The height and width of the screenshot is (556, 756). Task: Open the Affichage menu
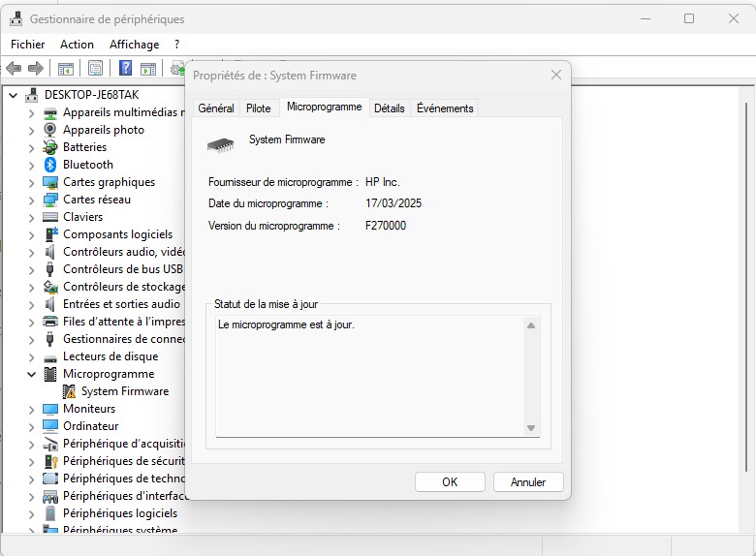[134, 45]
